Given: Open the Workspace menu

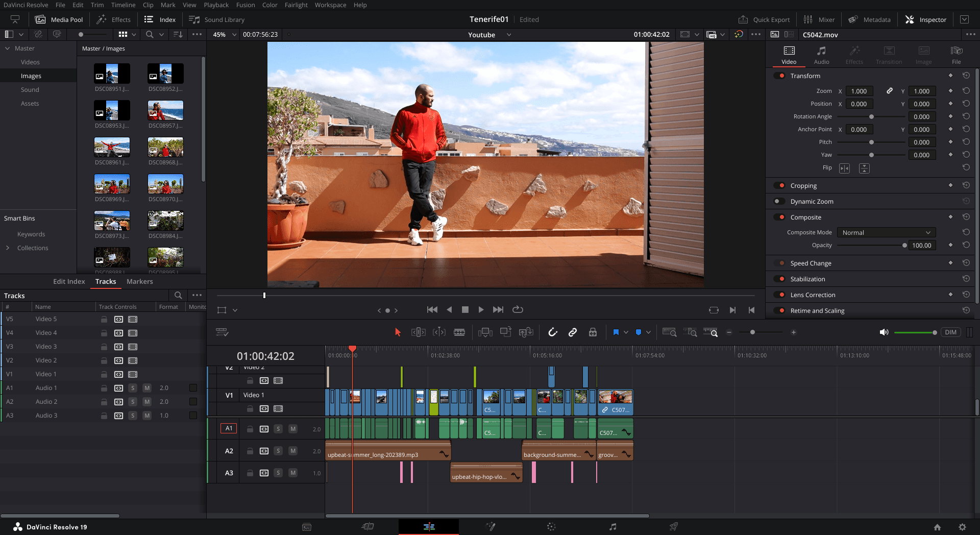Looking at the screenshot, I should coord(330,5).
